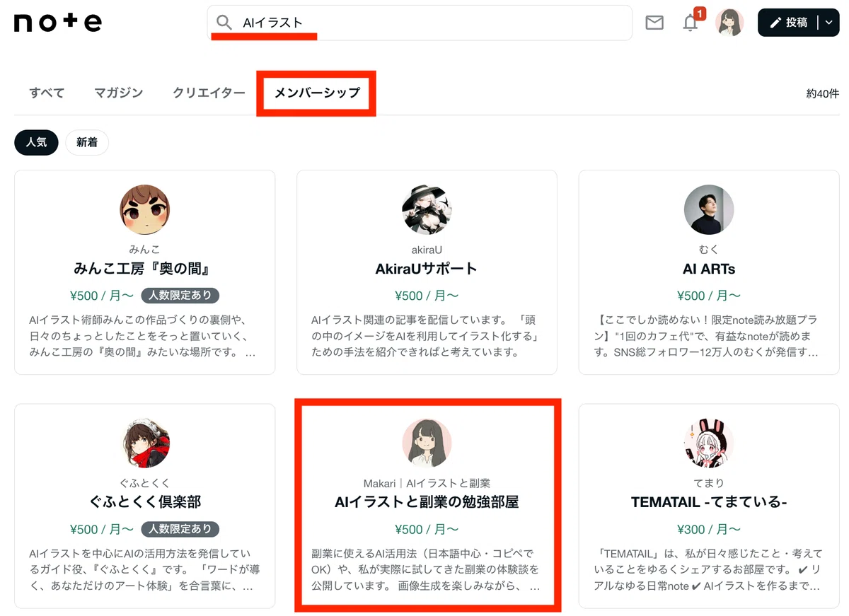Open AkiraUサポート membership
Image resolution: width=849 pixels, height=616 pixels.
tap(427, 269)
